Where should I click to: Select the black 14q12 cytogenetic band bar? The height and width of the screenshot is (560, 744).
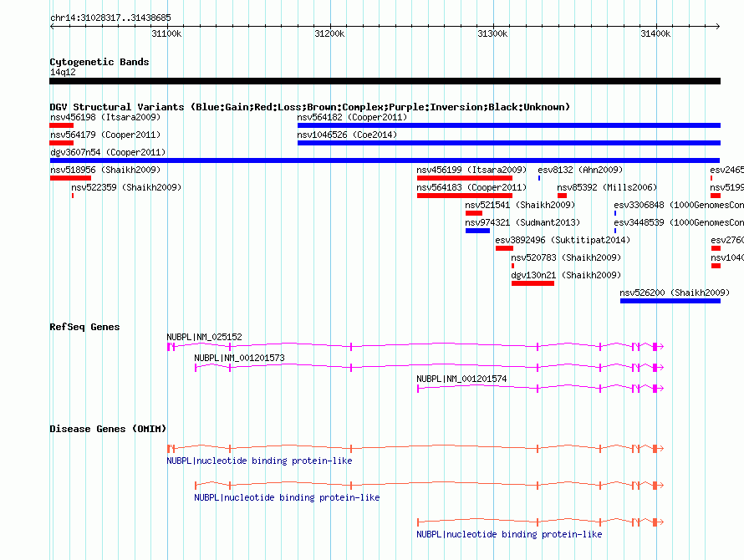[x=385, y=81]
